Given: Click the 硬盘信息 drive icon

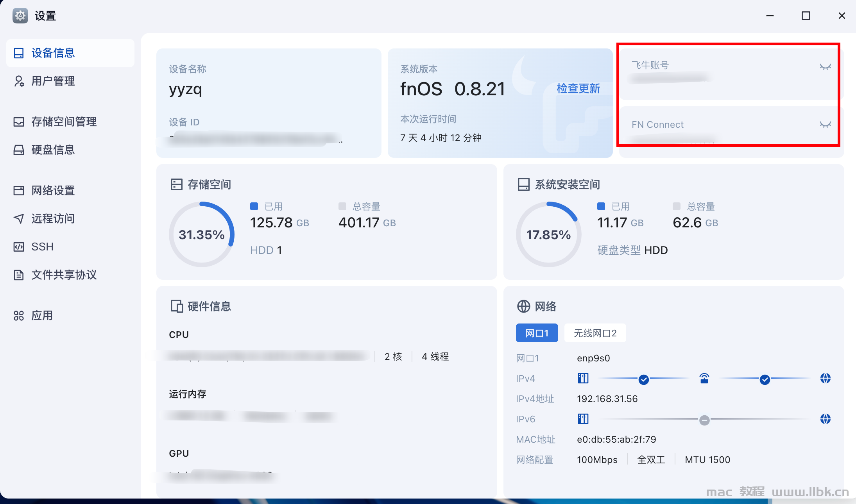Looking at the screenshot, I should pyautogui.click(x=19, y=150).
